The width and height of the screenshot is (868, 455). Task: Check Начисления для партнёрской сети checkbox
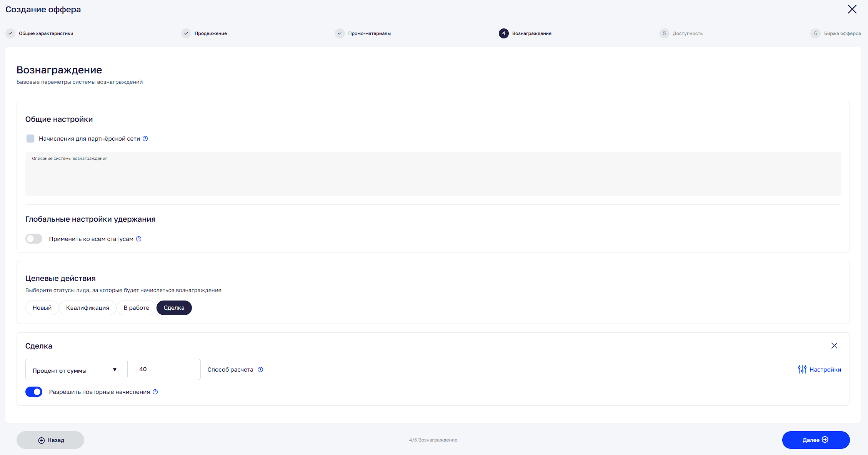pos(30,139)
